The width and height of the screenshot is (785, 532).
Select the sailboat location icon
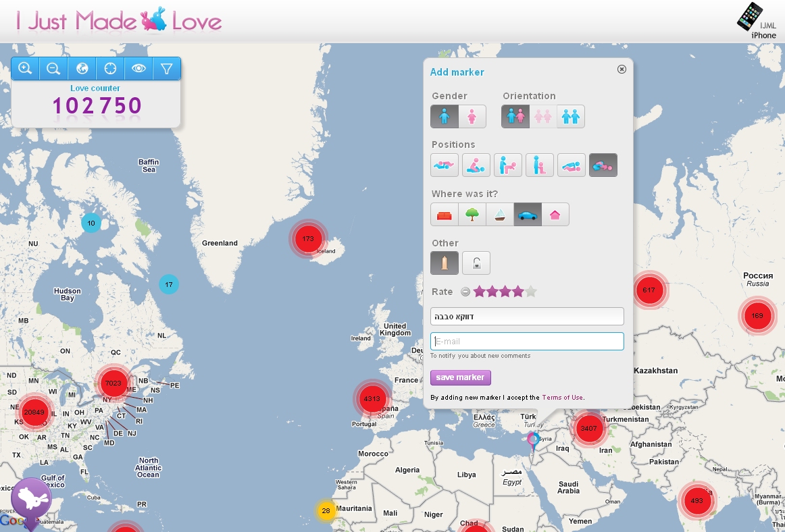[500, 215]
